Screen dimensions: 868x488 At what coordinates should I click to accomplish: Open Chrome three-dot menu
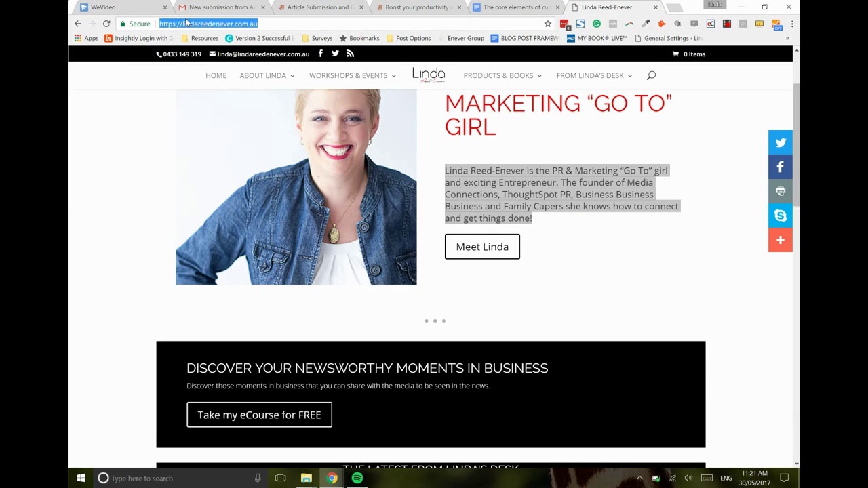791,24
